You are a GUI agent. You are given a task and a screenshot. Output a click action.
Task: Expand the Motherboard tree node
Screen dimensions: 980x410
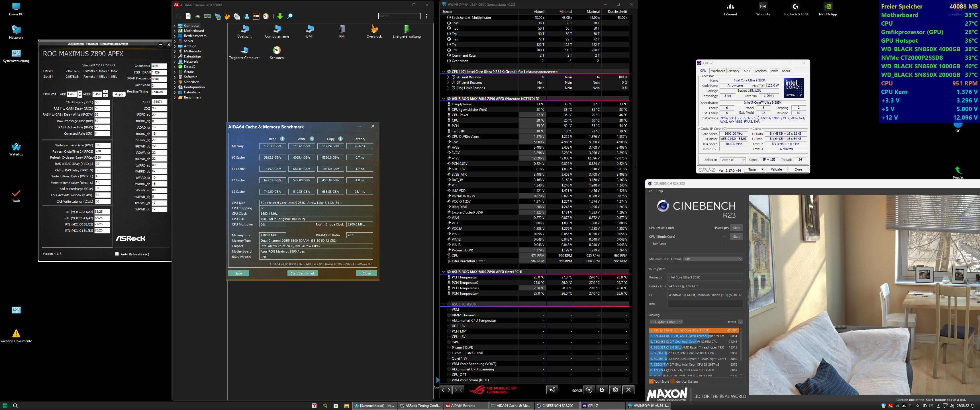[175, 31]
